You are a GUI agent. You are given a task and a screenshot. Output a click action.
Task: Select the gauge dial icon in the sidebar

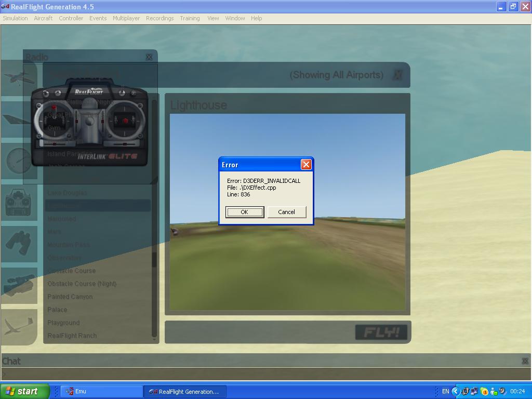click(x=19, y=161)
